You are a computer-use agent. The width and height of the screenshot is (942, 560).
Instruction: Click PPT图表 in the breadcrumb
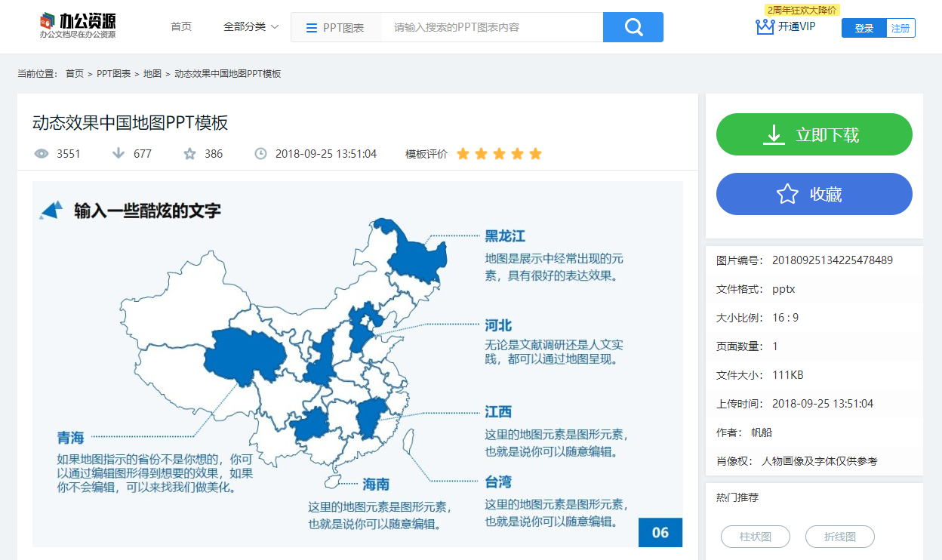(x=113, y=74)
